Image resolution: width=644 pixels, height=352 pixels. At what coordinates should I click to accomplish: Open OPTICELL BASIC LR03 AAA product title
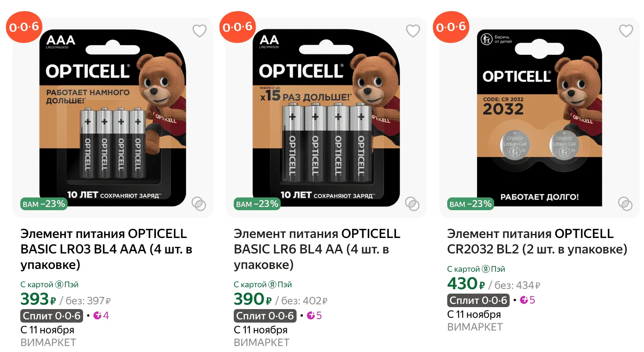(106, 249)
